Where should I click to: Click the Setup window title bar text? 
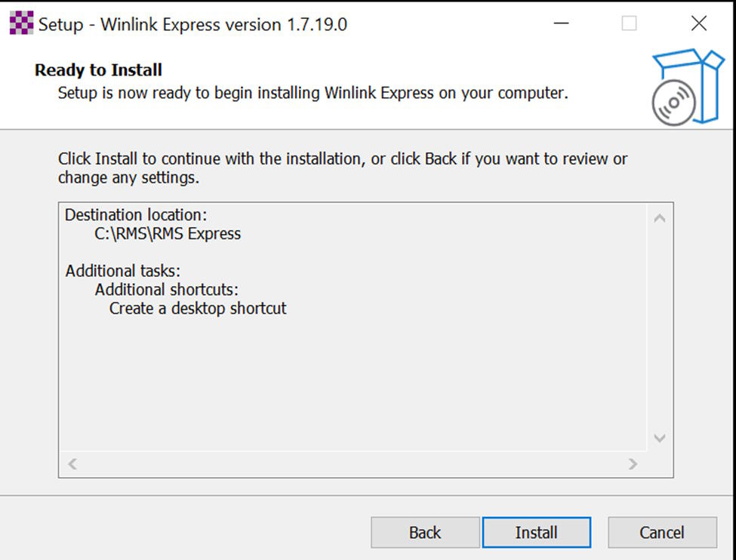point(192,24)
